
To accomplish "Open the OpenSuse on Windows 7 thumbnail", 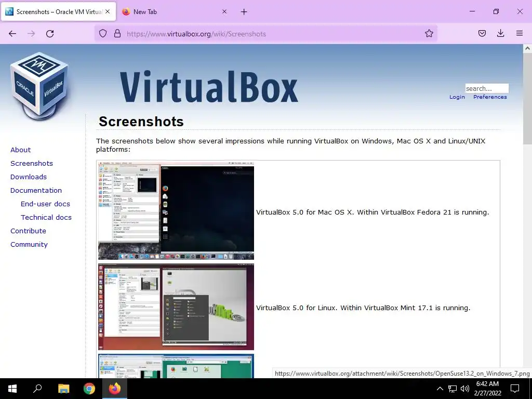I will click(176, 366).
